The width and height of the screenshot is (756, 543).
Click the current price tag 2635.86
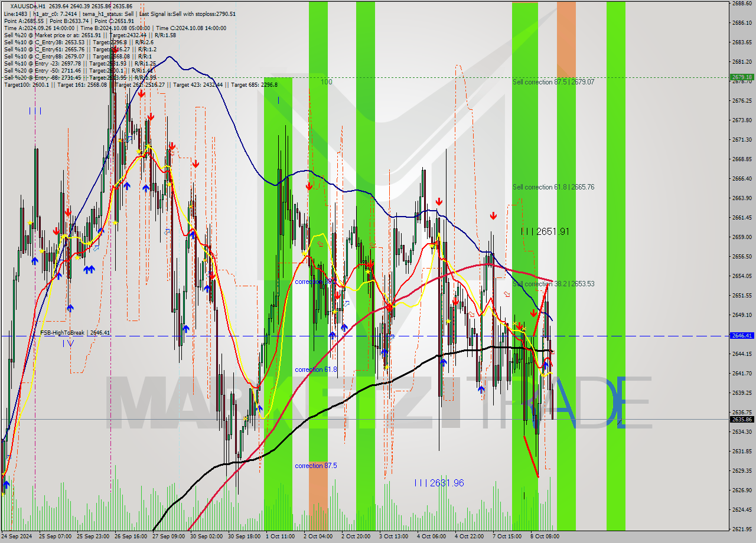(x=741, y=420)
